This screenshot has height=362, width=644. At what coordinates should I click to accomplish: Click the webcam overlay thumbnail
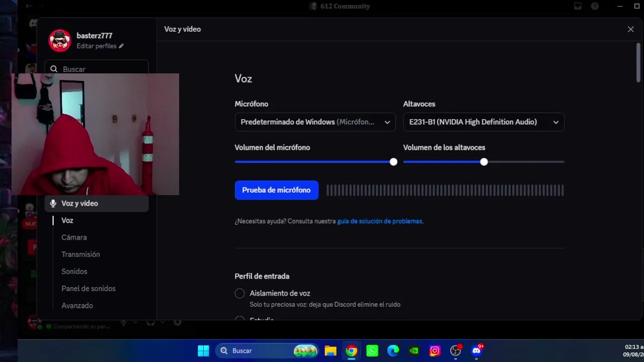click(x=95, y=134)
